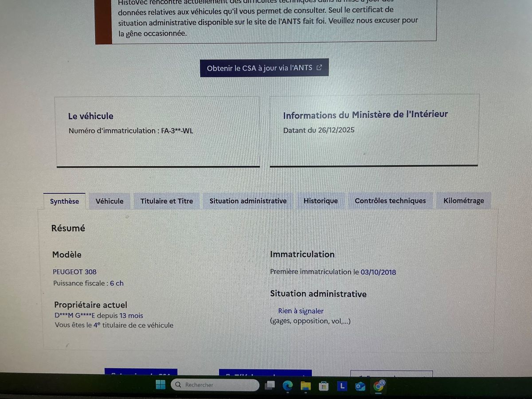Image resolution: width=532 pixels, height=399 pixels.
Task: Click the 13 mois ownership duration
Action: 131,316
